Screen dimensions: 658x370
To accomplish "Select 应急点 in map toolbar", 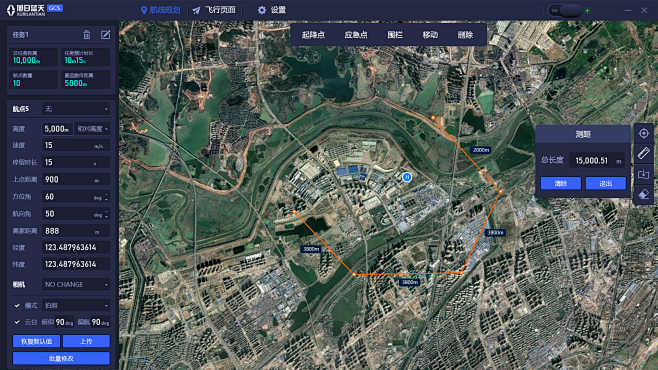I will tap(356, 35).
